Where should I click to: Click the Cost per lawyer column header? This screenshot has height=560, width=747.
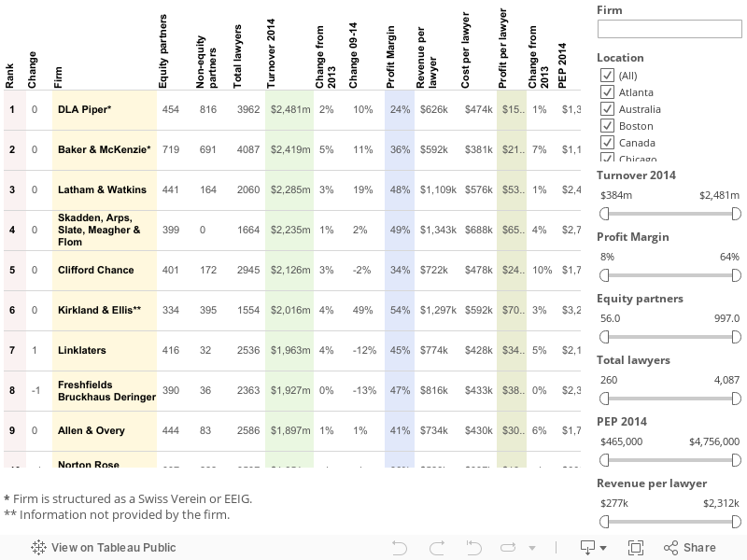(x=465, y=50)
